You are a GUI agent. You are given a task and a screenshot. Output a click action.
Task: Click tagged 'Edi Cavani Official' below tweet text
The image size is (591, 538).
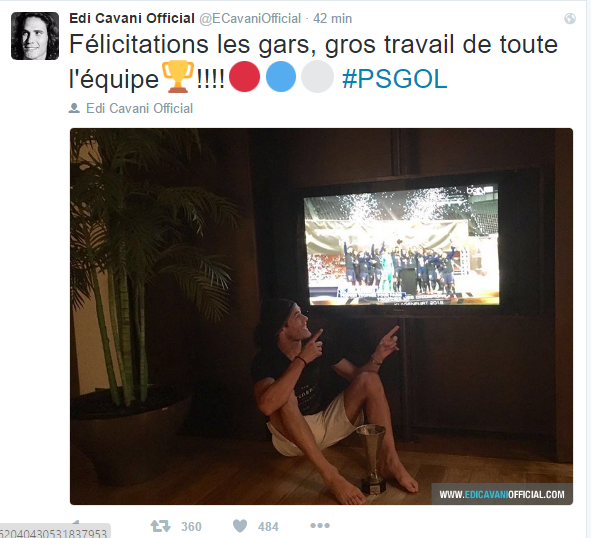(139, 109)
